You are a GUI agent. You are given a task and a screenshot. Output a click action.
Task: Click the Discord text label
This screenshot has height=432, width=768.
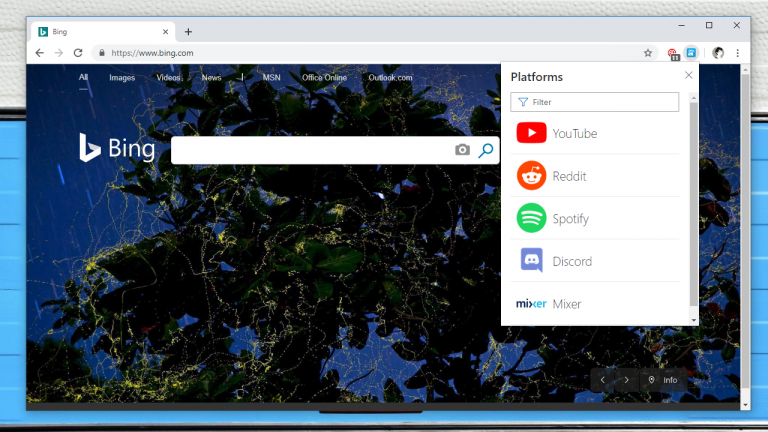[572, 261]
